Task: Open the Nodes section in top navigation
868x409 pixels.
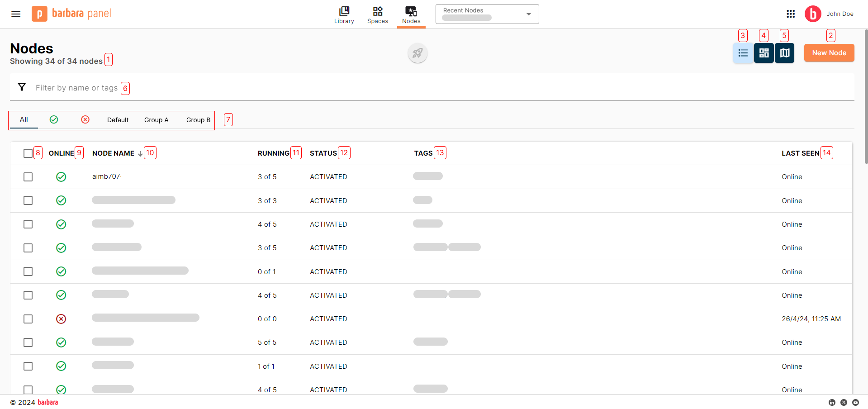Action: pyautogui.click(x=411, y=15)
